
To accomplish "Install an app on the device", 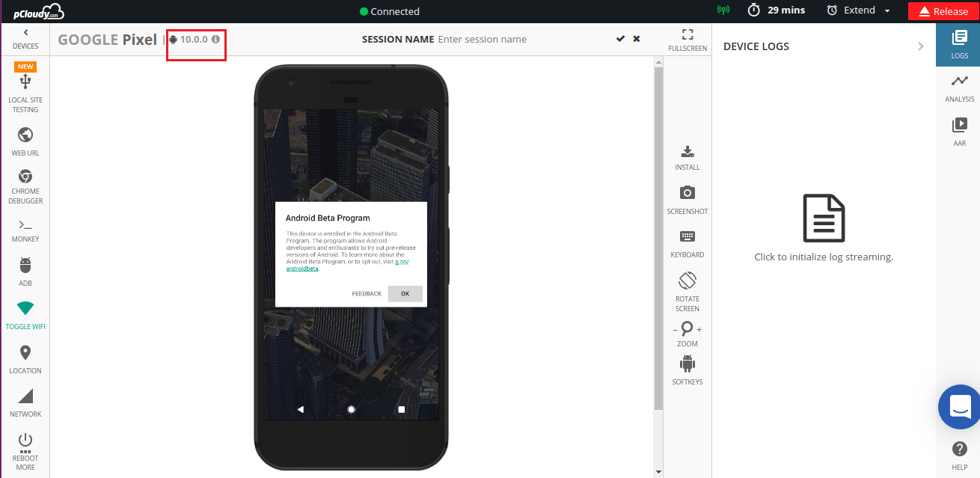I will 687,158.
